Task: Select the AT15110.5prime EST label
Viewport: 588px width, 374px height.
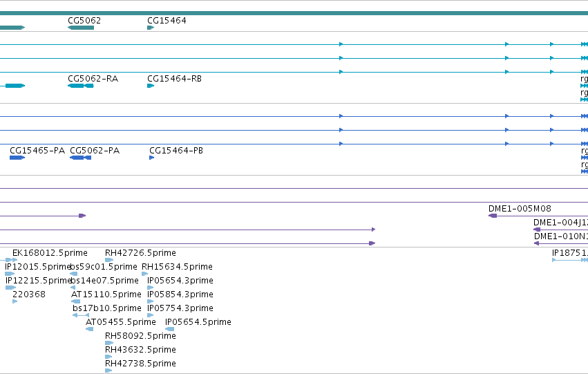Action: pos(106,294)
